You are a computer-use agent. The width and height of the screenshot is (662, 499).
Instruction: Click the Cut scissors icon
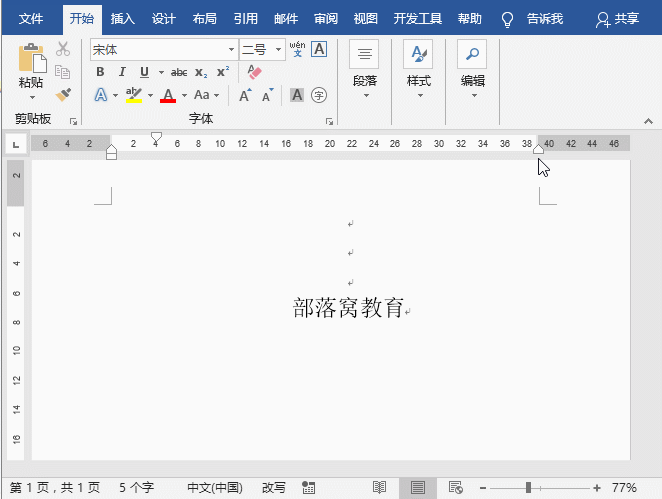[63, 49]
